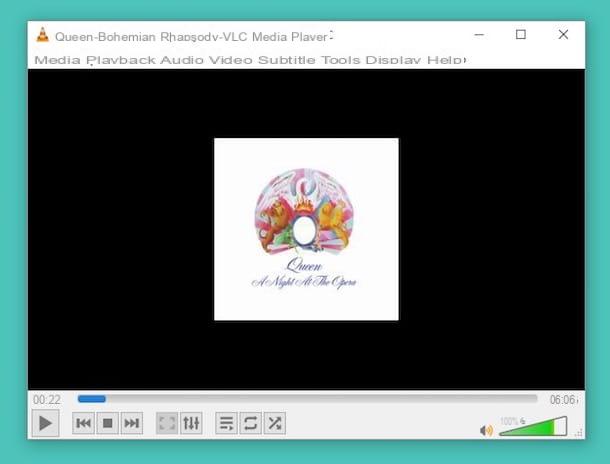Click the Queen album cover art

306,229
